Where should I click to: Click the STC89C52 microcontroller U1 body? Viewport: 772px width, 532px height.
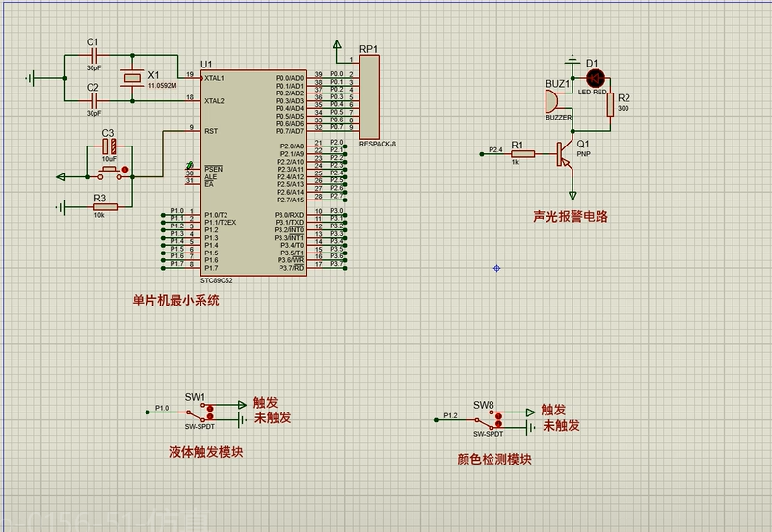[253, 173]
